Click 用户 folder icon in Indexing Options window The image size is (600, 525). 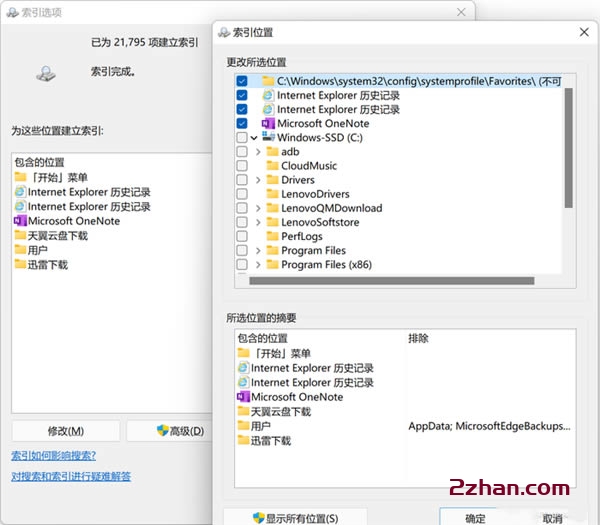[20, 250]
